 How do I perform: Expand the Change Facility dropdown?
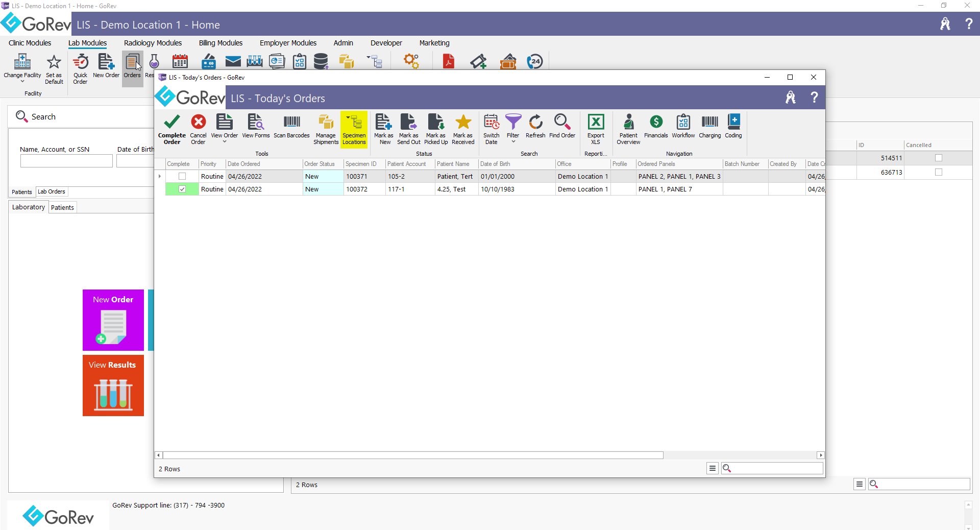point(22,81)
